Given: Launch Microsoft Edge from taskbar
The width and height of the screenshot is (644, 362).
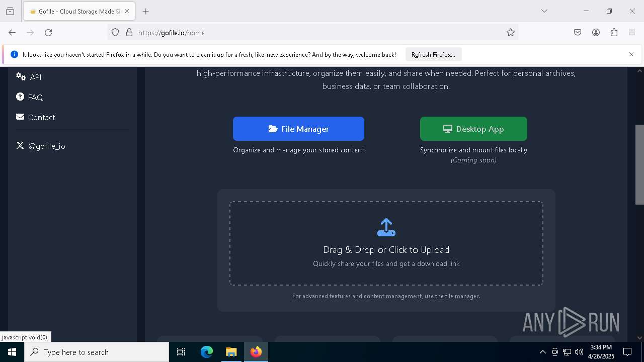Looking at the screenshot, I should (207, 352).
